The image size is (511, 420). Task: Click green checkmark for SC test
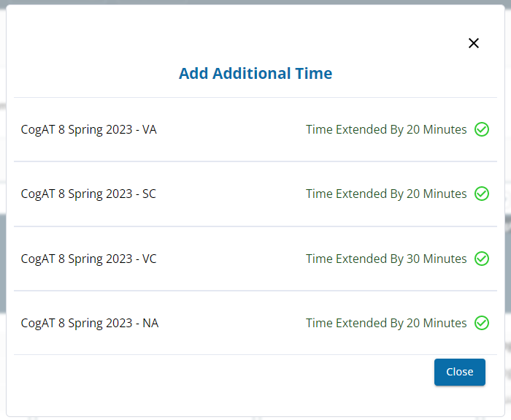pyautogui.click(x=481, y=194)
